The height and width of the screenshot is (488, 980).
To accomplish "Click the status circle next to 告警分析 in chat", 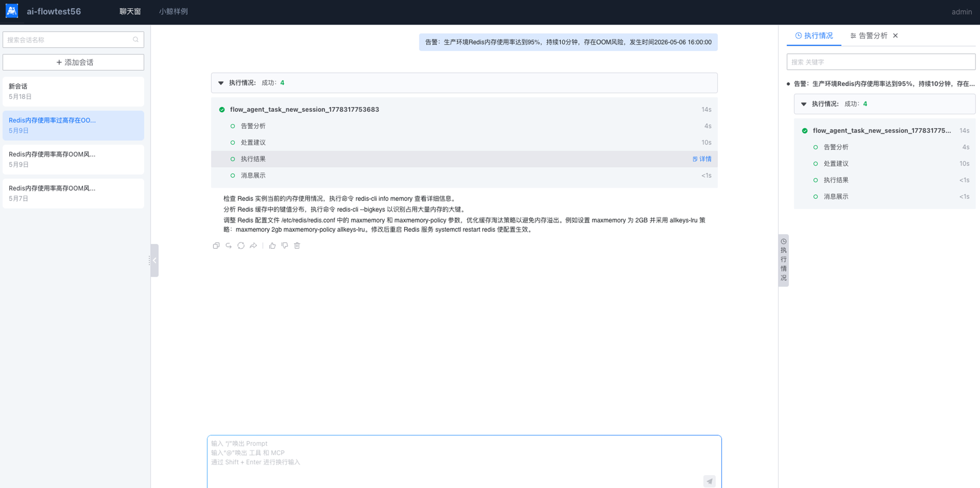I will tap(233, 126).
